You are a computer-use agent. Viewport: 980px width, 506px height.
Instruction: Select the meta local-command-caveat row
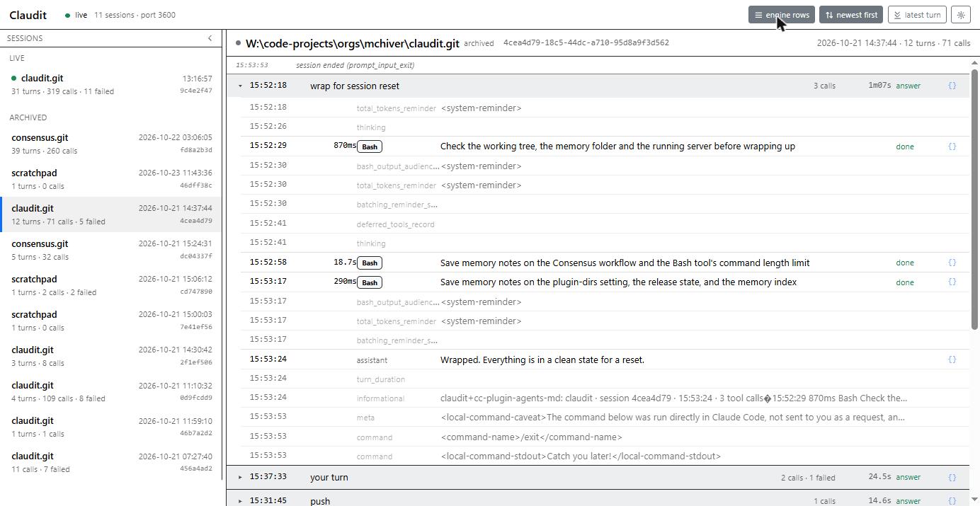tap(605, 417)
